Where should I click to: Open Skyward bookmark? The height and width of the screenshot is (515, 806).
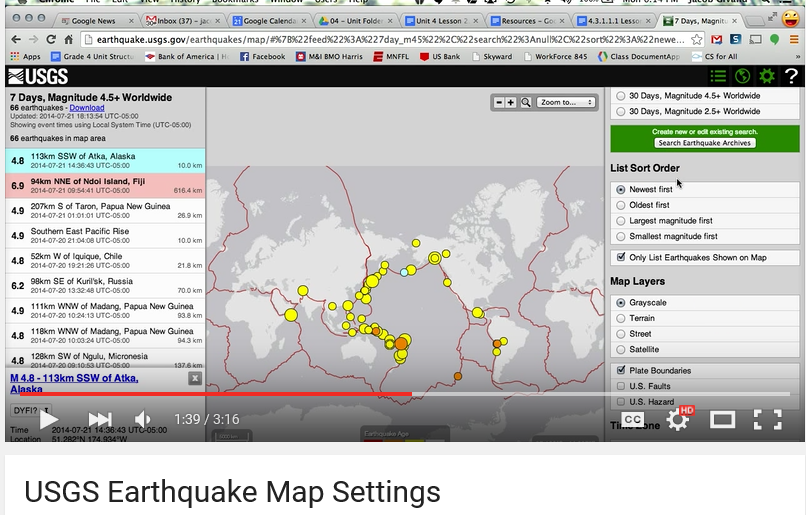[492, 57]
